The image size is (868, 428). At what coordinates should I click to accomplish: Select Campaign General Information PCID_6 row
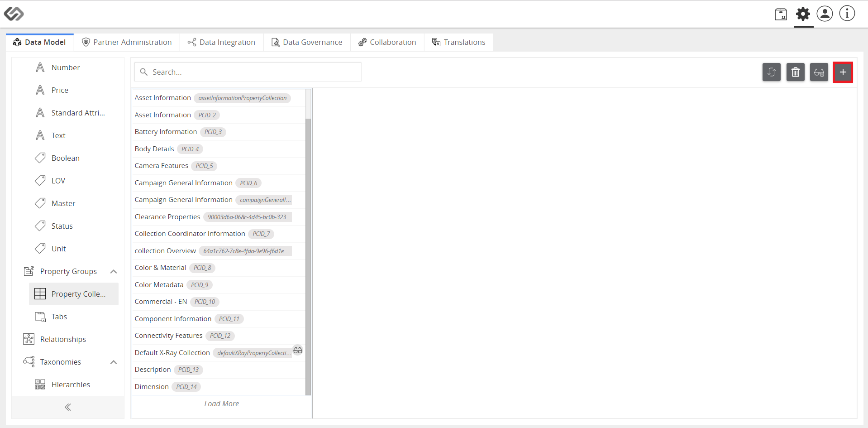click(219, 183)
